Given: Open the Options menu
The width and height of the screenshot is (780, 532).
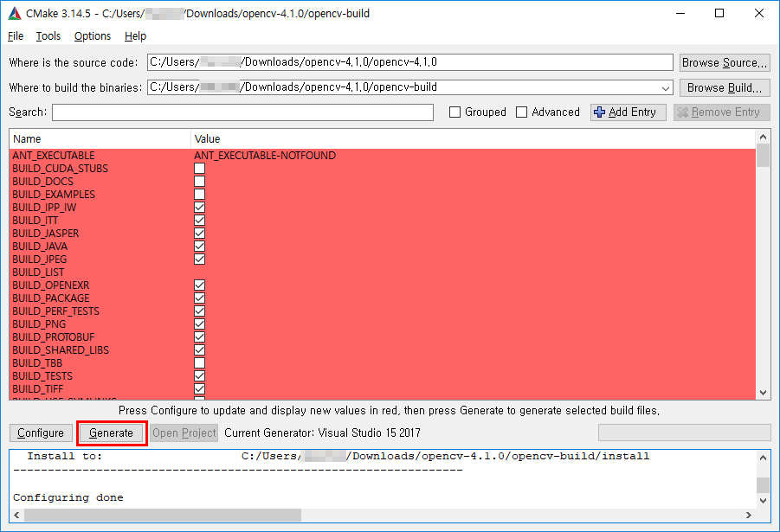Looking at the screenshot, I should click(93, 35).
